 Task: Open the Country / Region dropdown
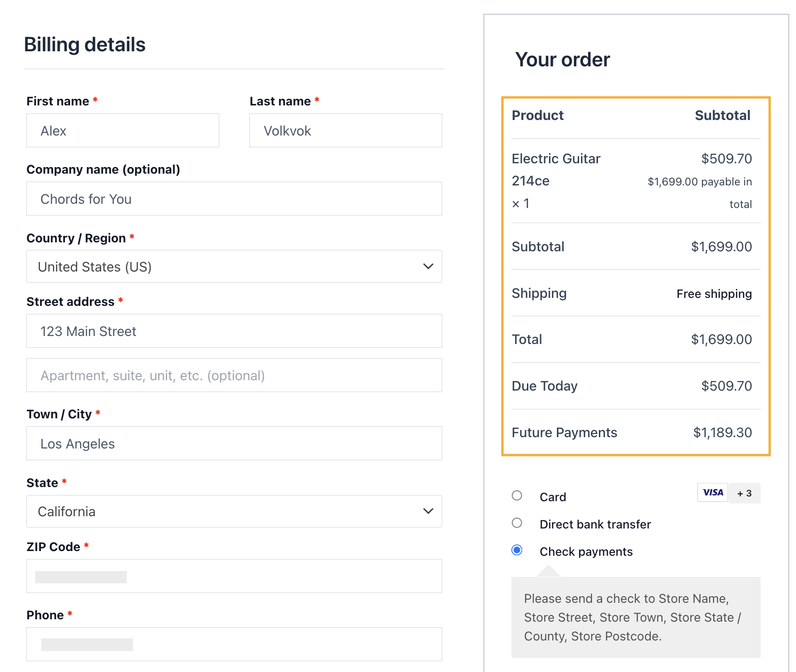(x=234, y=266)
